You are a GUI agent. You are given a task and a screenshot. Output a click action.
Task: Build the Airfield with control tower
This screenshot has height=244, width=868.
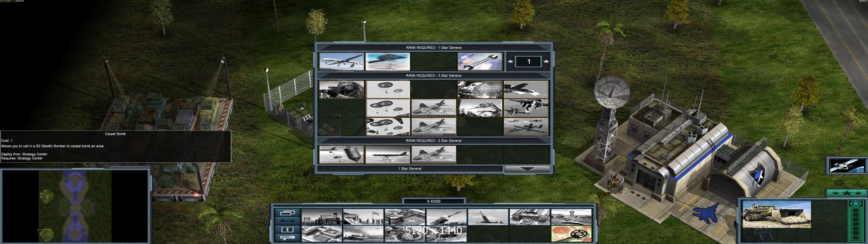(x=571, y=217)
